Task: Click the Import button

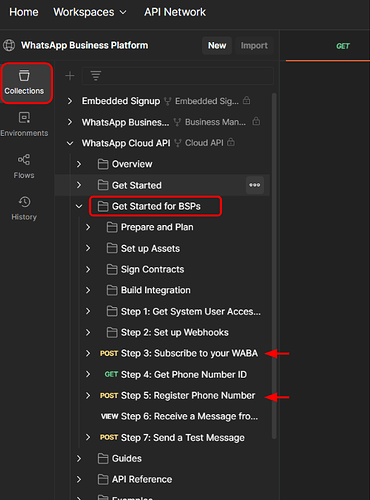Action: [x=254, y=46]
